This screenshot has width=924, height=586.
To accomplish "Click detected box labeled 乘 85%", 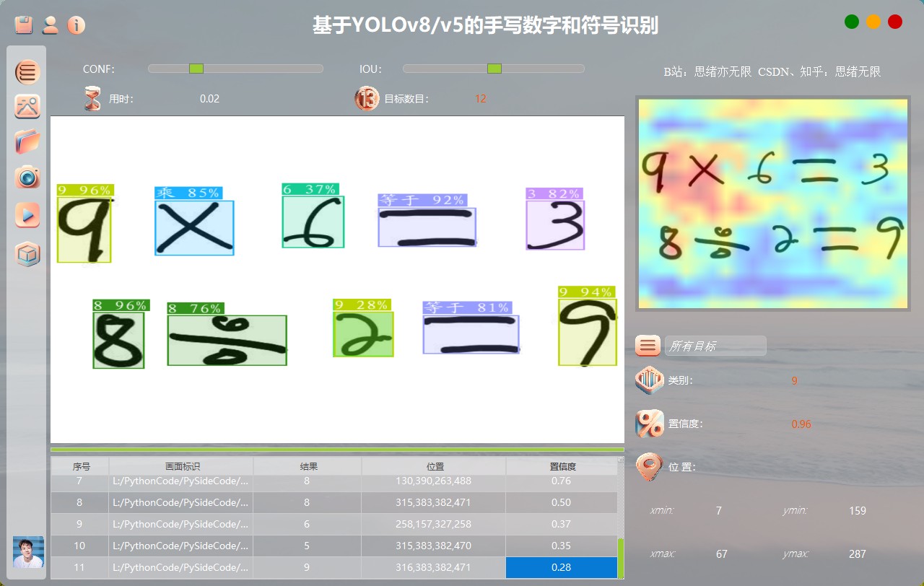I will pyautogui.click(x=194, y=227).
